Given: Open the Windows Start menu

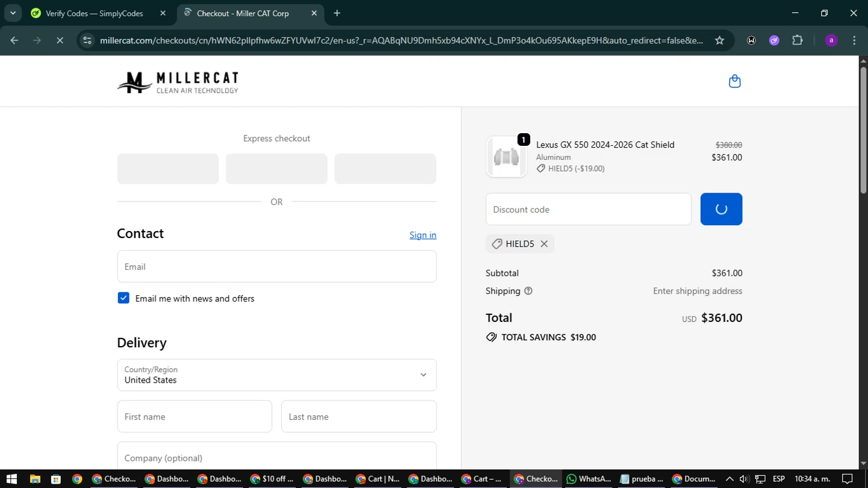Looking at the screenshot, I should point(12,479).
